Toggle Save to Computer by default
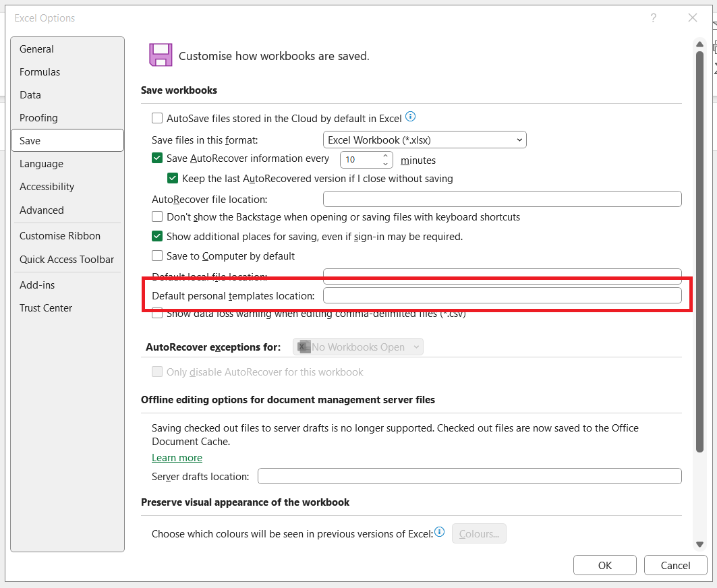Viewport: 717px width, 588px height. (157, 256)
